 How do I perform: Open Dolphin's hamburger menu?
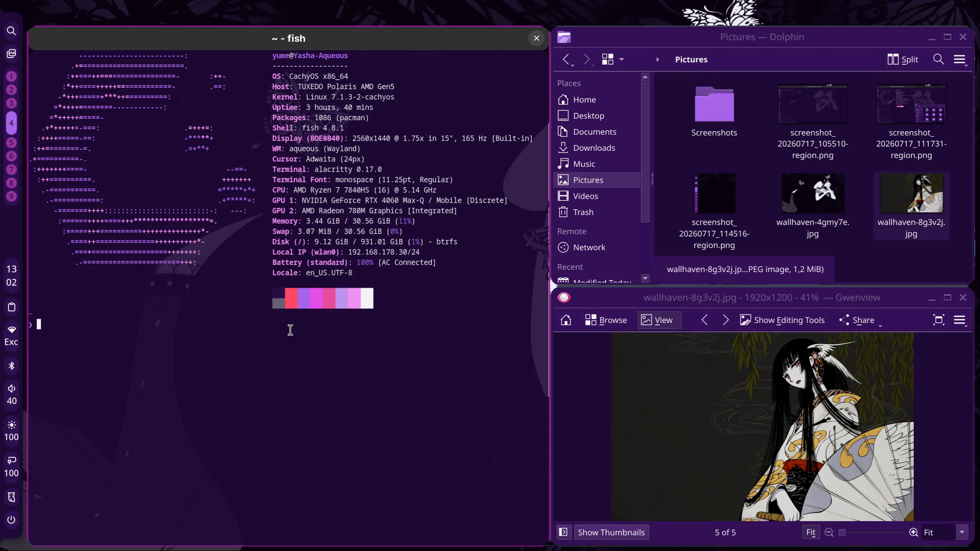[x=959, y=59]
